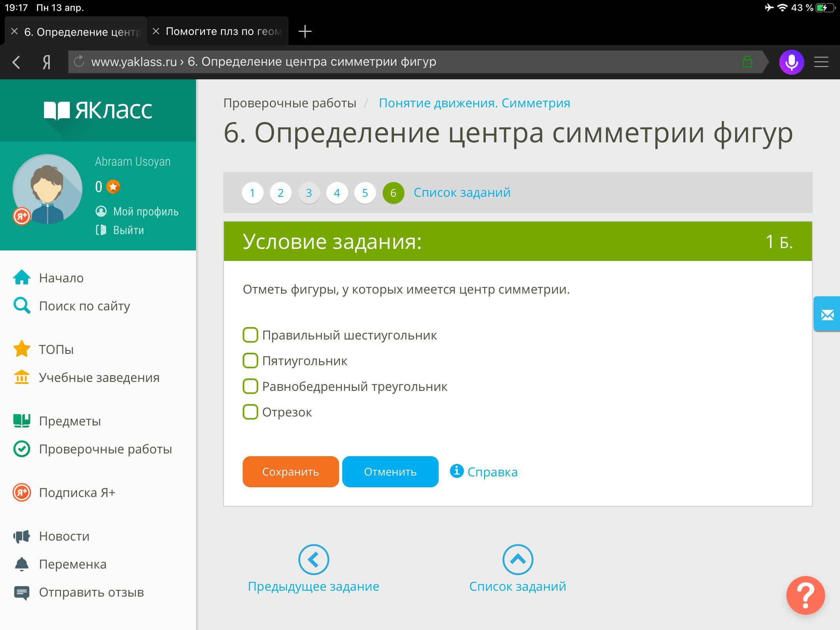Jump to task number 3 circle
Viewport: 840px width, 630px height.
click(309, 193)
